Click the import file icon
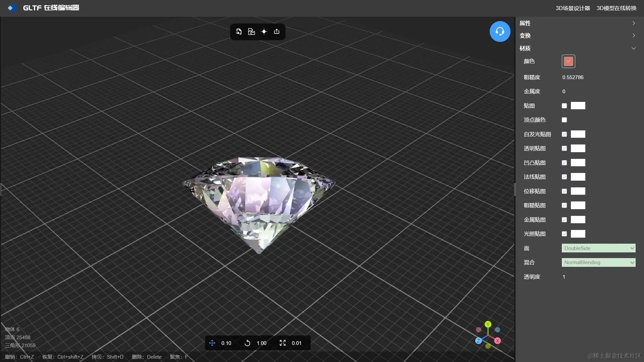This screenshot has height=362, width=644. pyautogui.click(x=239, y=32)
